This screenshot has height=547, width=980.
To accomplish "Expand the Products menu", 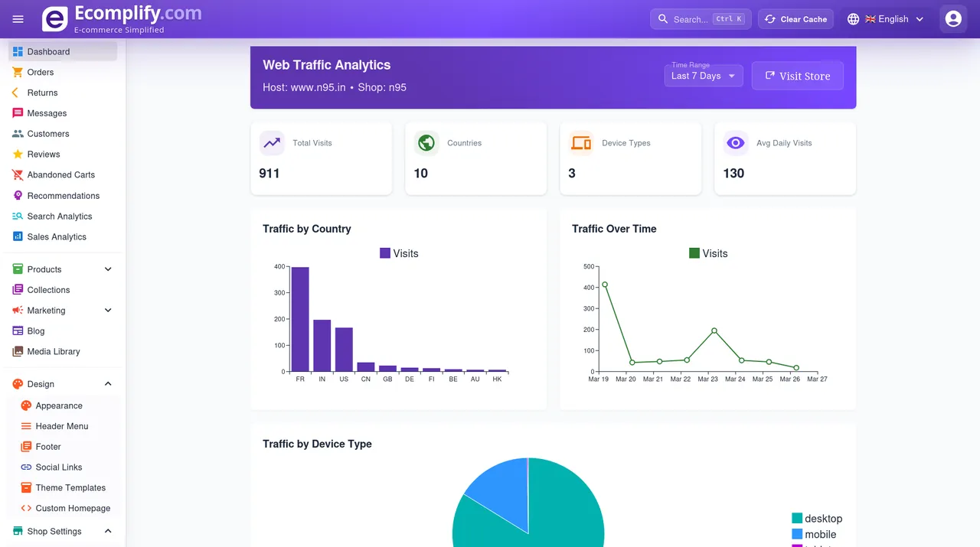I will pos(108,269).
